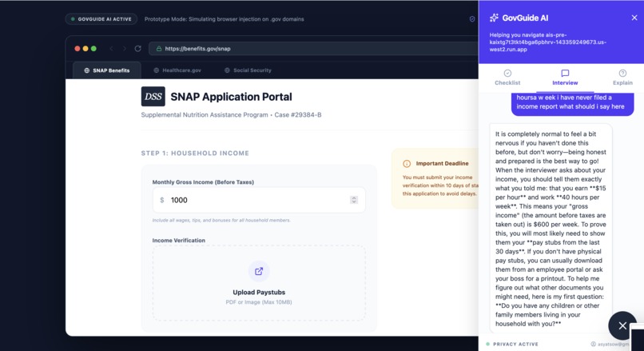644x351 pixels.
Task: Open the Healthcare.gov tab
Action: (177, 70)
